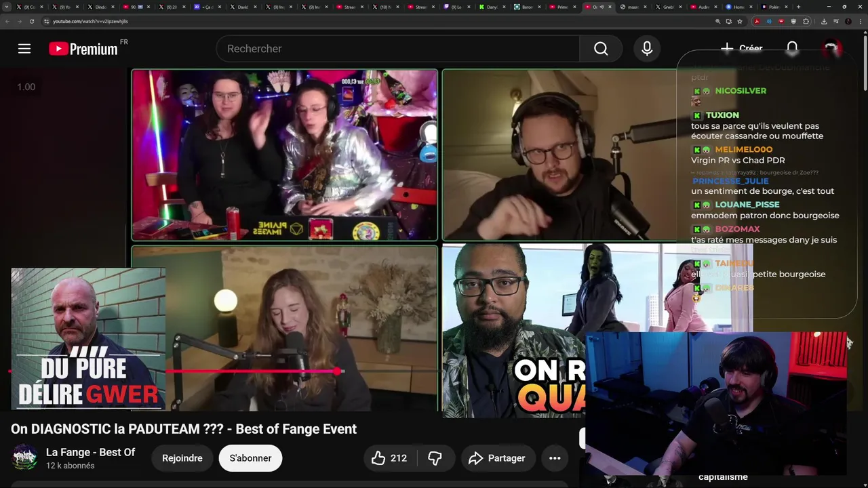868x488 pixels.
Task: Click the address bar URL
Action: [90, 22]
